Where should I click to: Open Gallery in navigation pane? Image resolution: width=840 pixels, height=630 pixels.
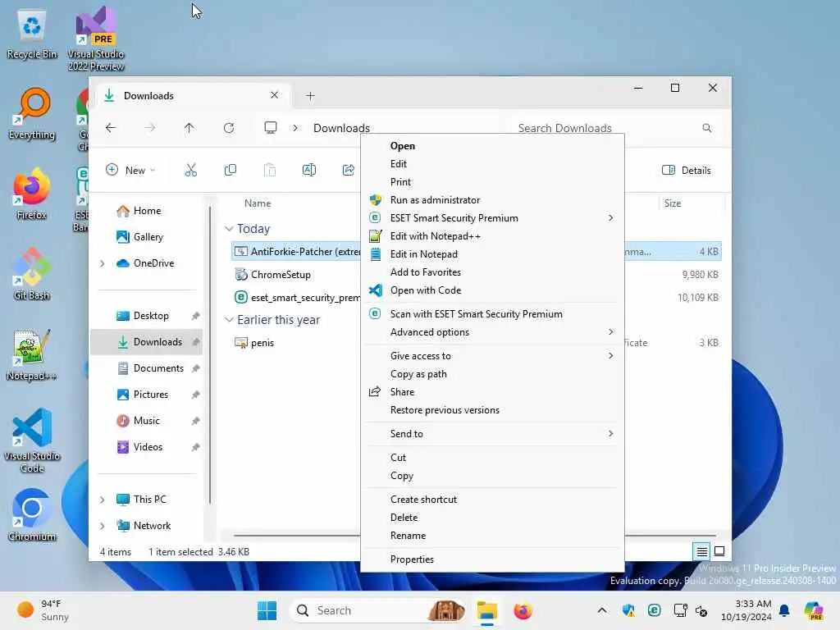coord(146,237)
